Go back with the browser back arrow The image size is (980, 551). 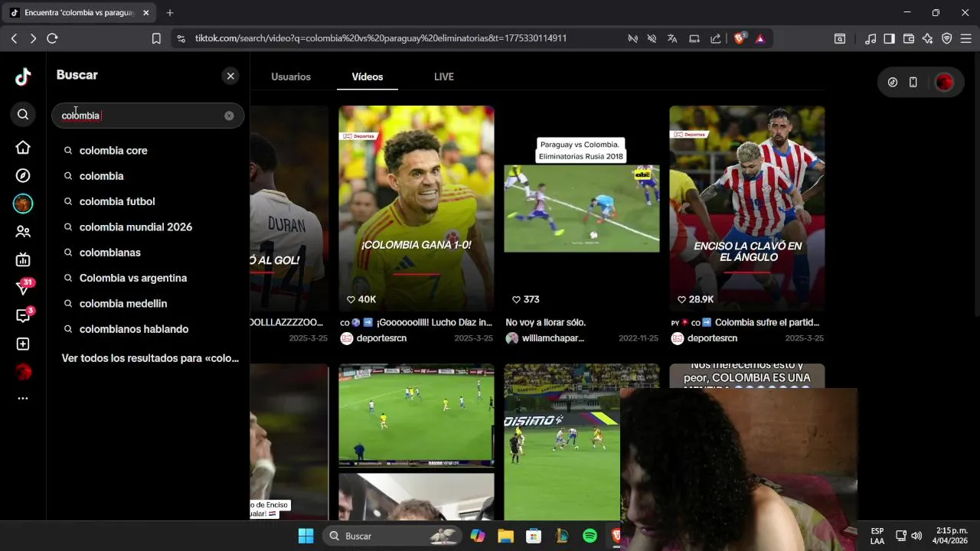(15, 38)
